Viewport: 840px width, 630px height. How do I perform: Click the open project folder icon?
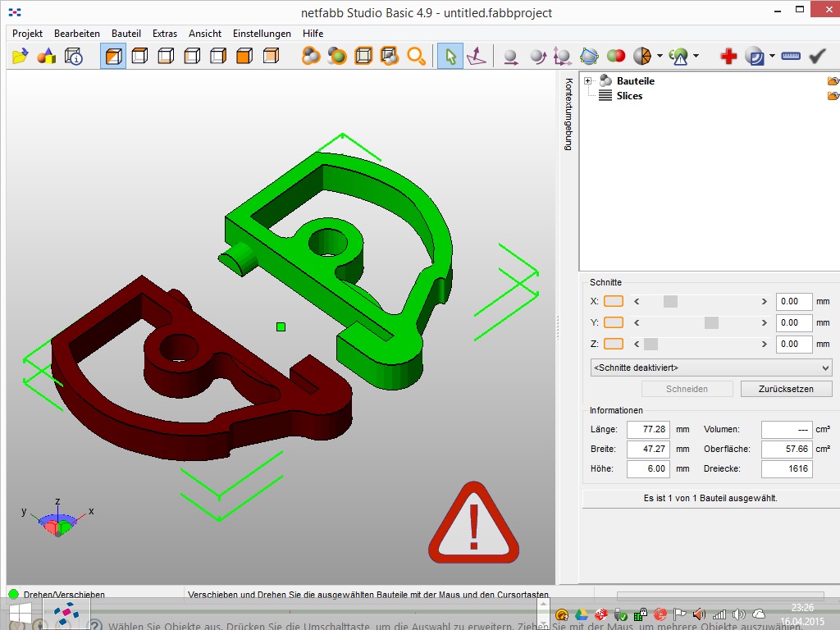coord(21,56)
